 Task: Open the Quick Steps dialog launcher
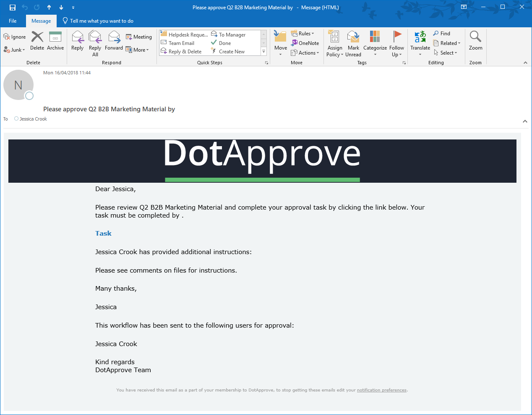click(266, 63)
